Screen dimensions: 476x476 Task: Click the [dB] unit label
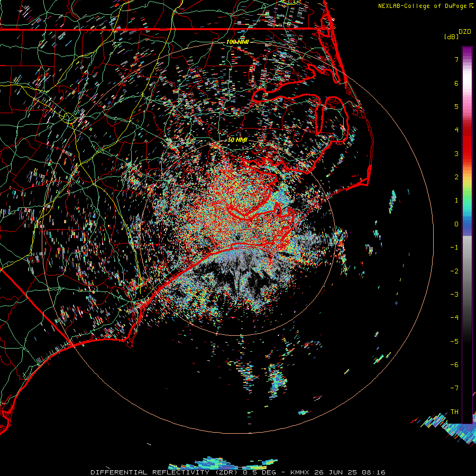click(451, 36)
